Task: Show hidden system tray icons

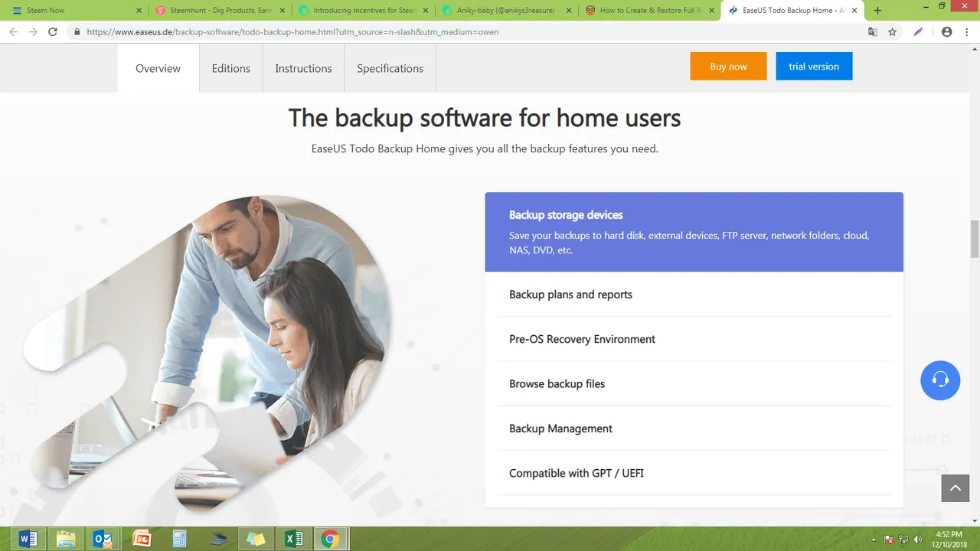Action: (874, 540)
